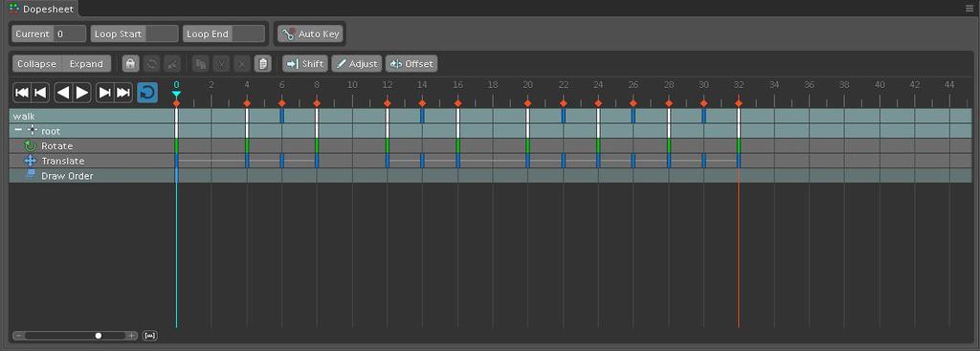Toggle the lock rows icon

[x=130, y=64]
